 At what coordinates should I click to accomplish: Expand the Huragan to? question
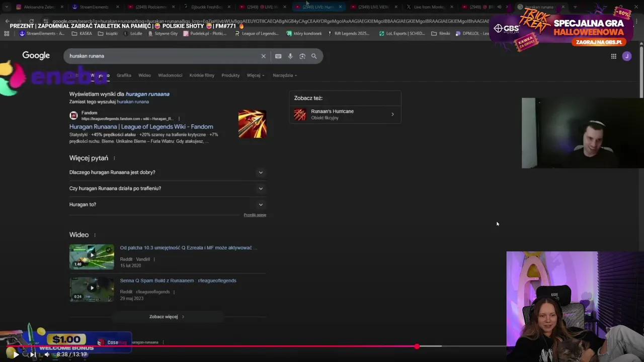(x=168, y=205)
